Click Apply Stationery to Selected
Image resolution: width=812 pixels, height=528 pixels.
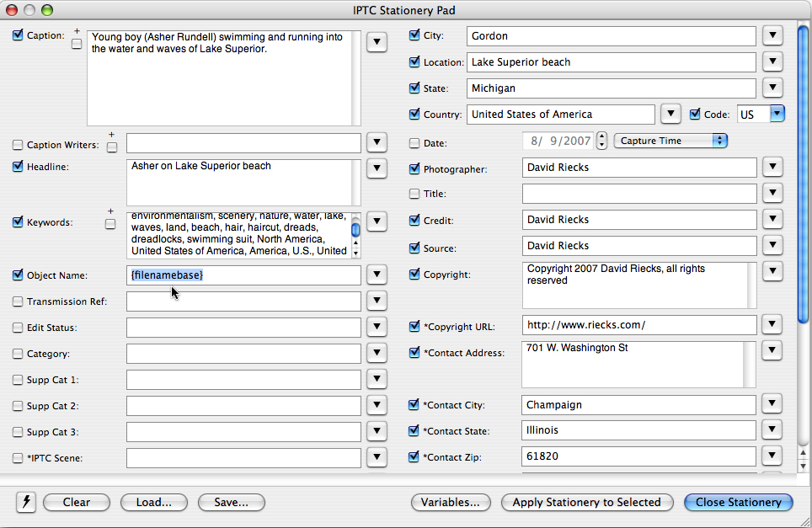pyautogui.click(x=586, y=502)
